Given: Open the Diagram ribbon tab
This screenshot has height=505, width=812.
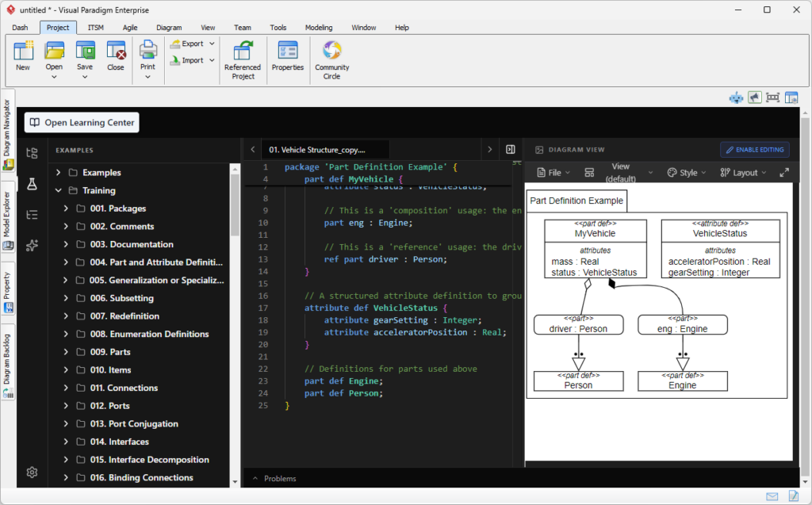Looking at the screenshot, I should [x=169, y=28].
